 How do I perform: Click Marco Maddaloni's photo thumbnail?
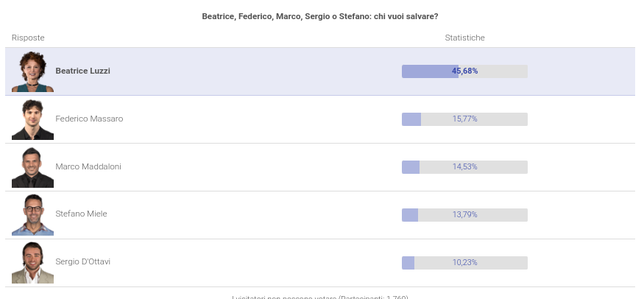[32, 167]
